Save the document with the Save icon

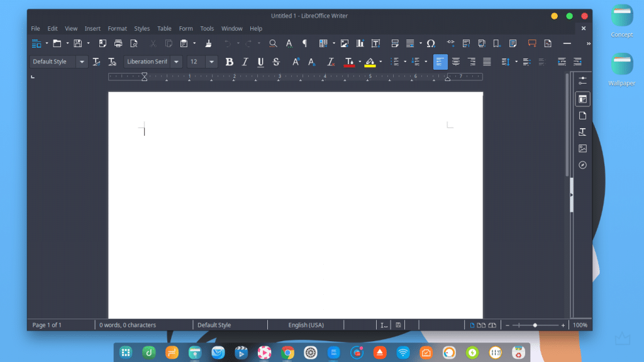[77, 43]
